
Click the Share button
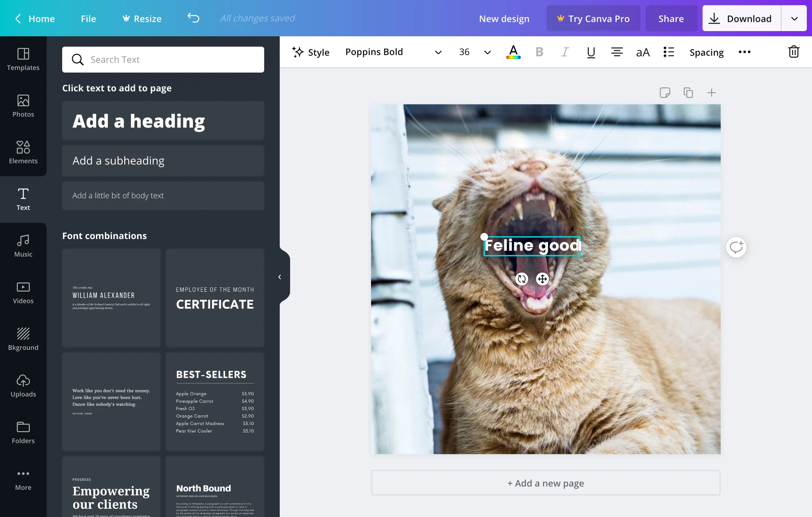[671, 18]
